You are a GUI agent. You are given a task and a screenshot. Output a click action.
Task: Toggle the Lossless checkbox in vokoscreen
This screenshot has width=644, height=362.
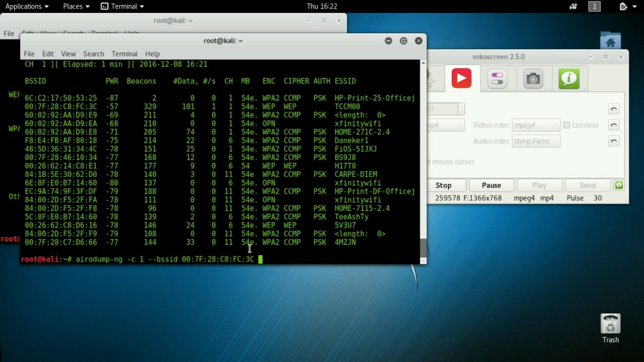pyautogui.click(x=567, y=125)
